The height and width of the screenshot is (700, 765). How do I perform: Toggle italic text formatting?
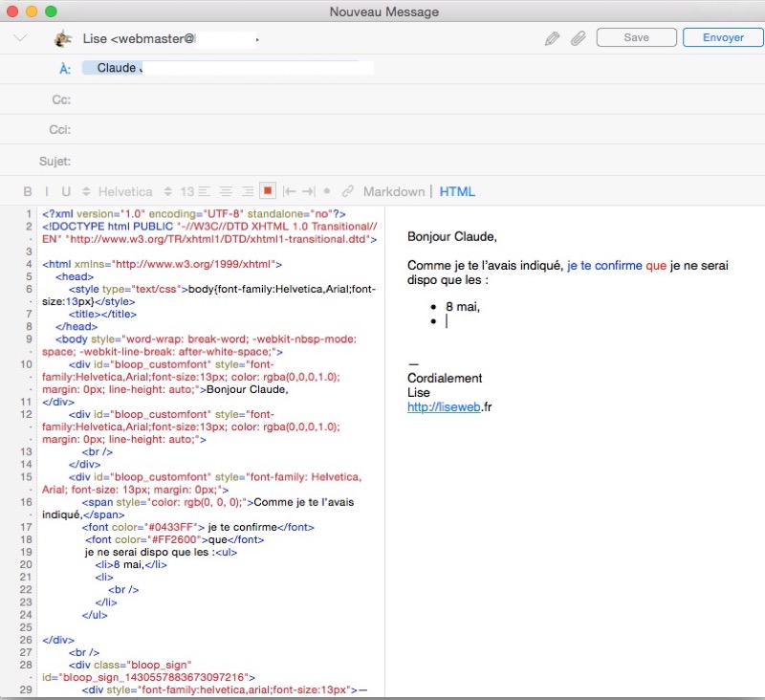pyautogui.click(x=48, y=191)
